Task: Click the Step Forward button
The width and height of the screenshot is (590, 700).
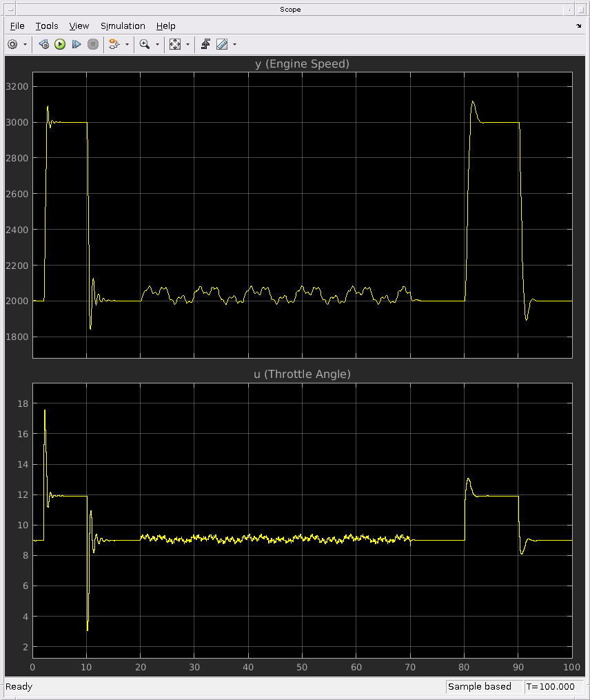Action: (x=77, y=44)
